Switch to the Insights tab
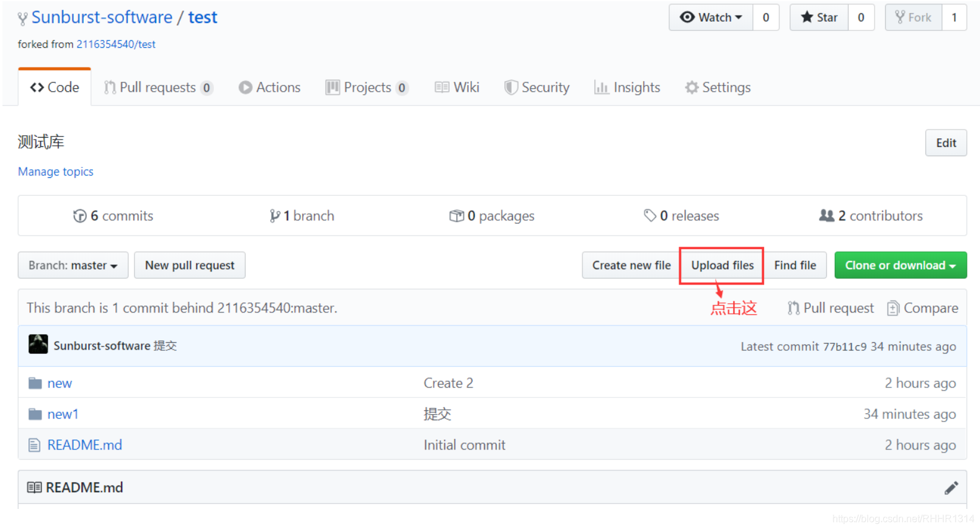Image resolution: width=980 pixels, height=530 pixels. (627, 87)
